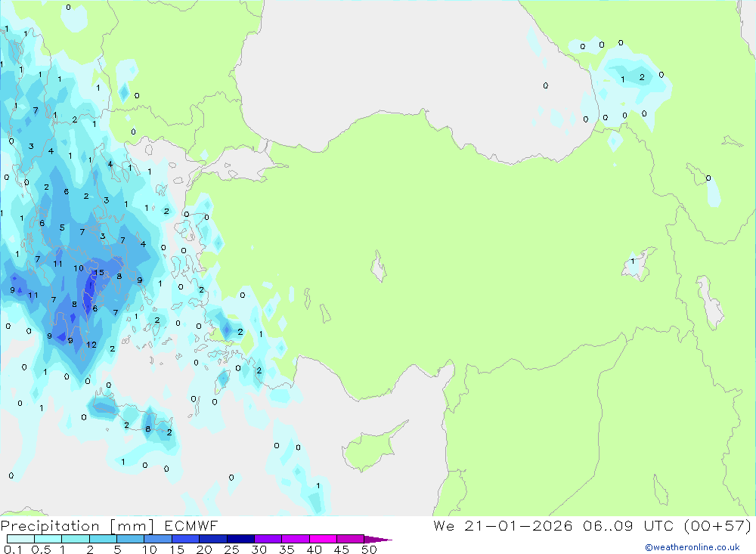Click the legend scale label '45'

point(342,549)
